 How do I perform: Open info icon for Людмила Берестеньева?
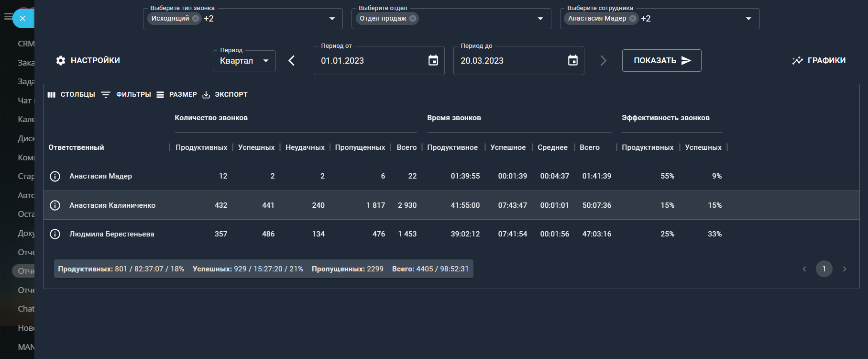[55, 234]
